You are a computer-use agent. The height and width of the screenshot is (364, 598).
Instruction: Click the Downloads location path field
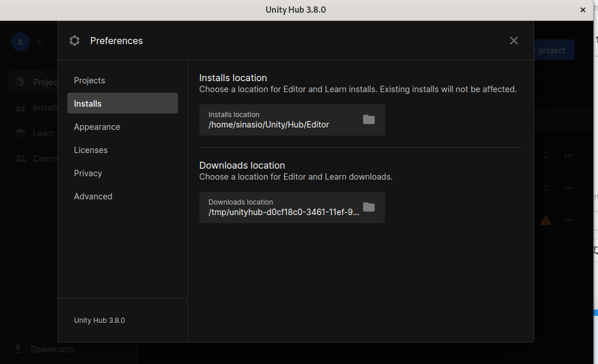(x=278, y=208)
